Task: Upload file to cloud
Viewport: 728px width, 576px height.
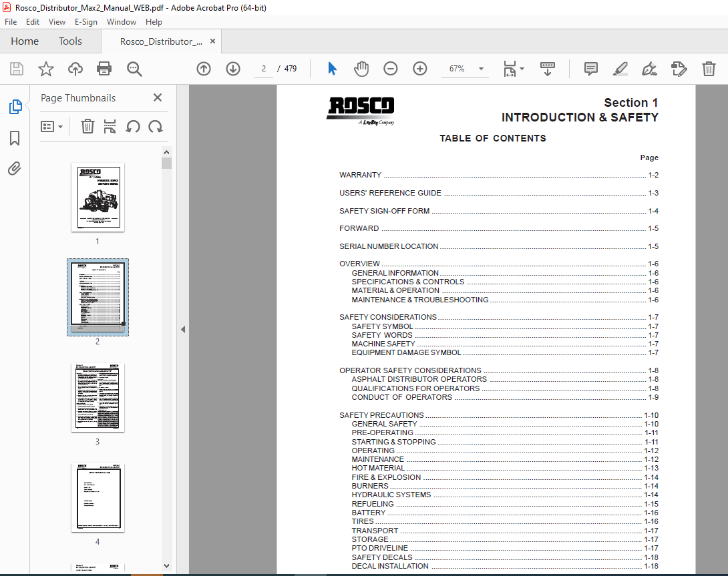Action: click(75, 69)
